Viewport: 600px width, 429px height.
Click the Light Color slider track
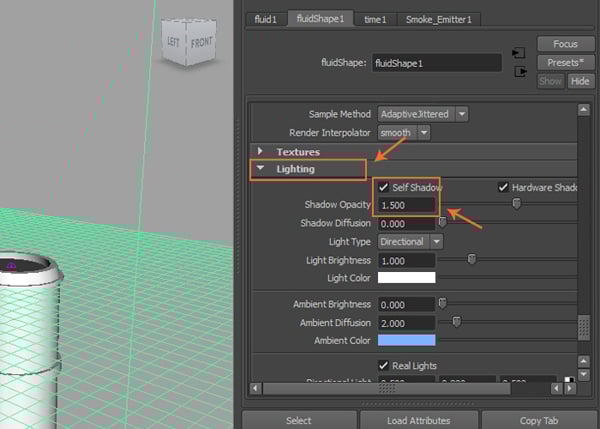click(507, 277)
